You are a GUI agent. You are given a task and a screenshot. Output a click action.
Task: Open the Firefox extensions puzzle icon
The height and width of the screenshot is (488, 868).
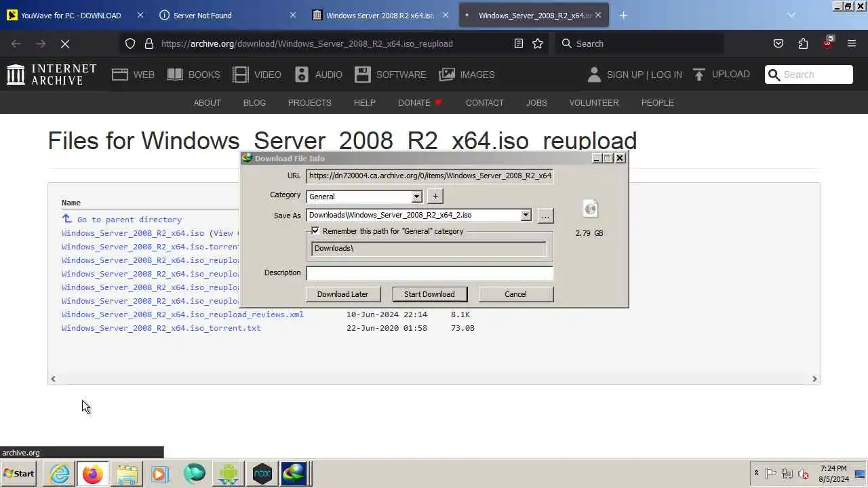[x=803, y=43]
